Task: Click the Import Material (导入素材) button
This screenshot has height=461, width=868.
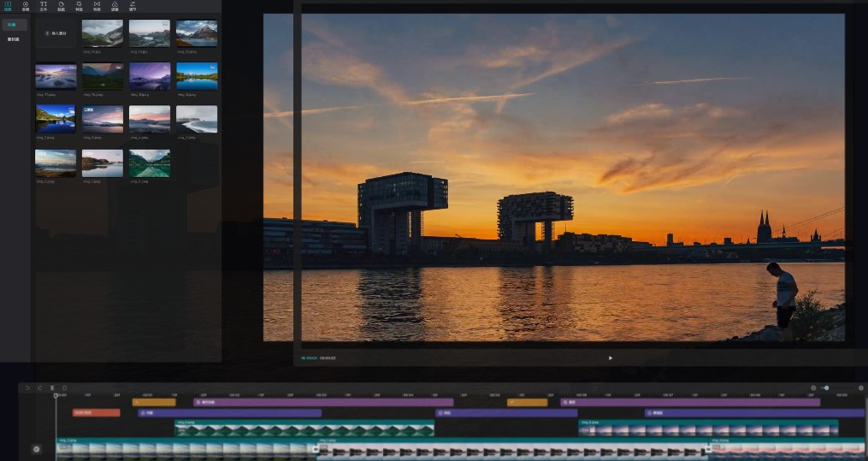Action: (x=56, y=33)
